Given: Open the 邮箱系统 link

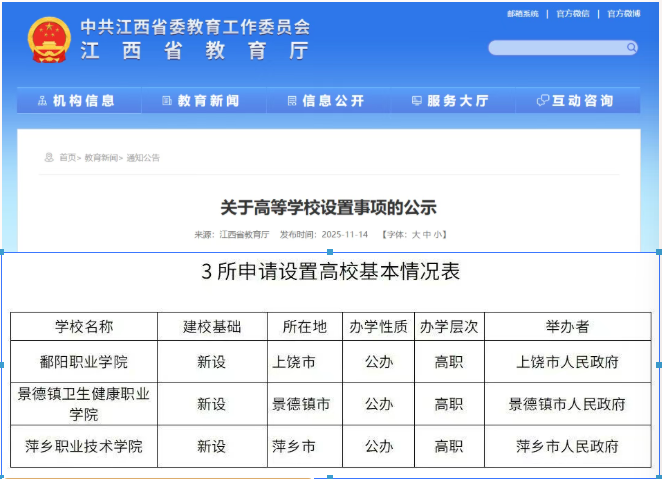Looking at the screenshot, I should 523,14.
